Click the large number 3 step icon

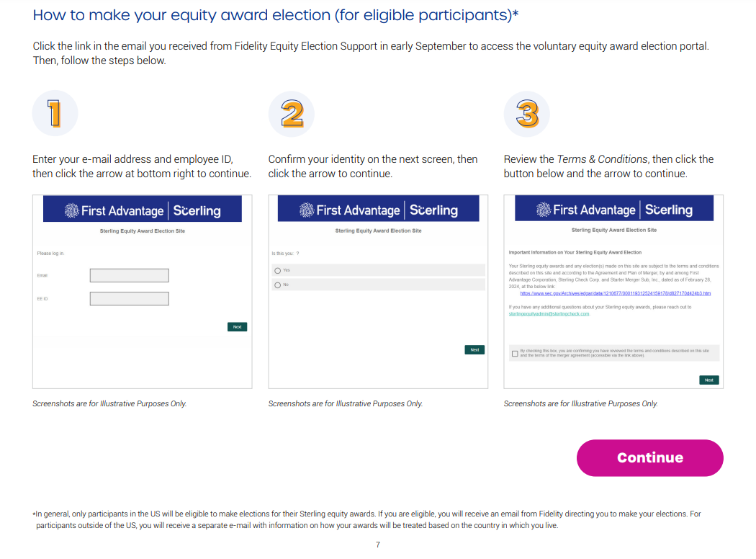[x=526, y=114]
